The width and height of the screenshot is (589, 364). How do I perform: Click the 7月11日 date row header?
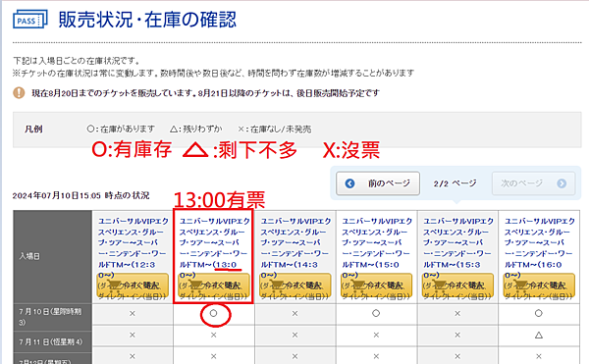coord(53,341)
